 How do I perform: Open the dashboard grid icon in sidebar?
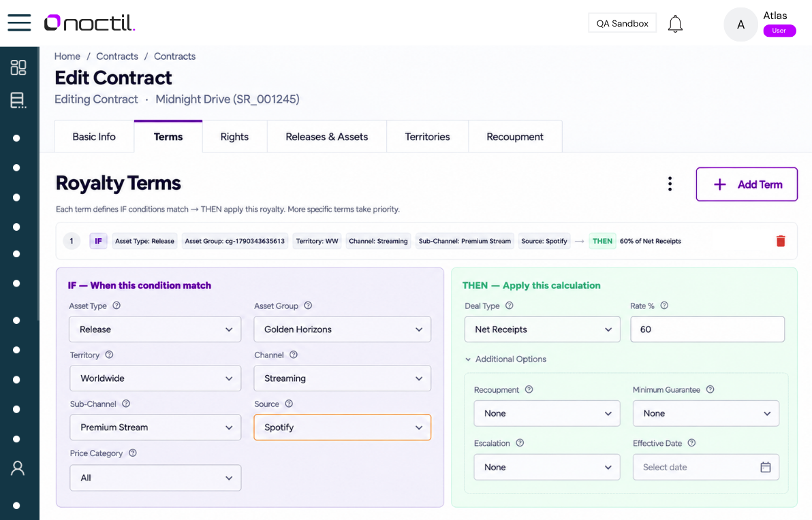click(18, 67)
